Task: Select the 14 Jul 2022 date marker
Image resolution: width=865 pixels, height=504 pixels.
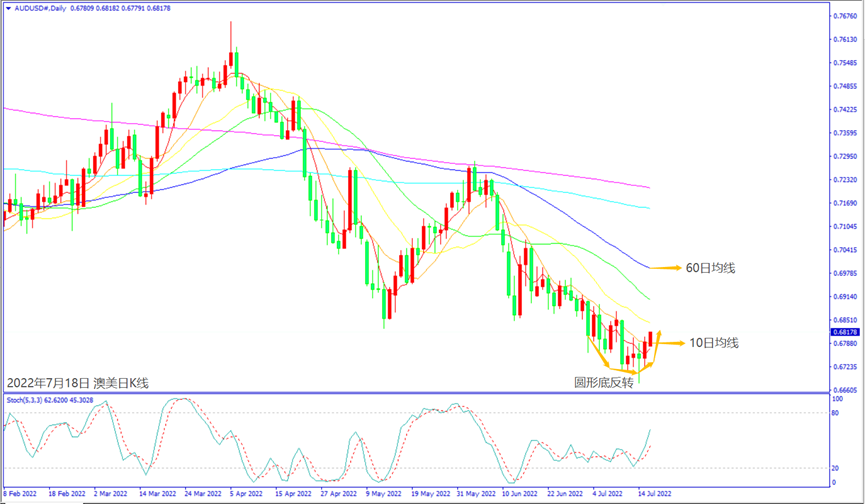Action: [x=654, y=494]
